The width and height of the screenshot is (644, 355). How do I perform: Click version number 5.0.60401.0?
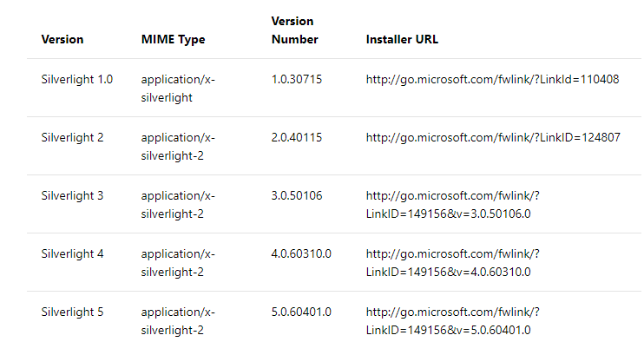point(301,312)
